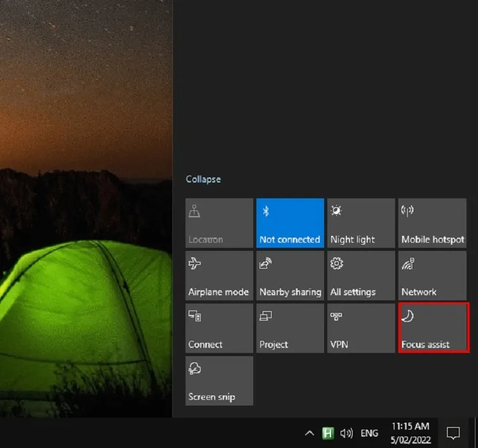This screenshot has width=478, height=448.
Task: Open the clock and date flyout
Action: [x=410, y=433]
